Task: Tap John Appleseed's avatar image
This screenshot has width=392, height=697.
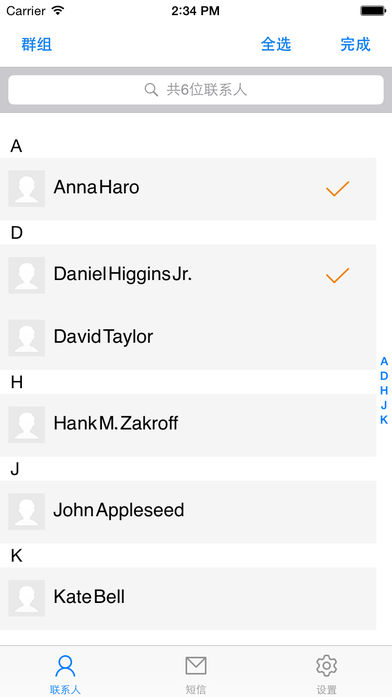Action: [x=27, y=511]
